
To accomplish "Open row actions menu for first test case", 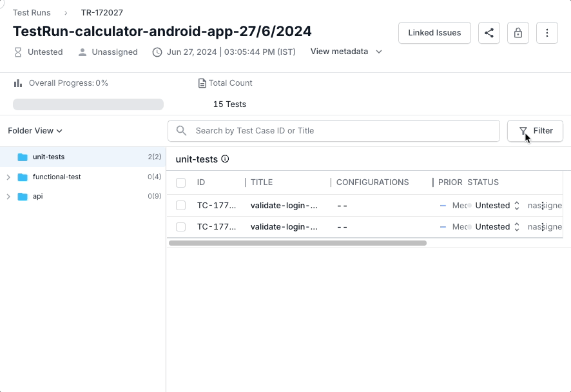I will click(x=543, y=206).
